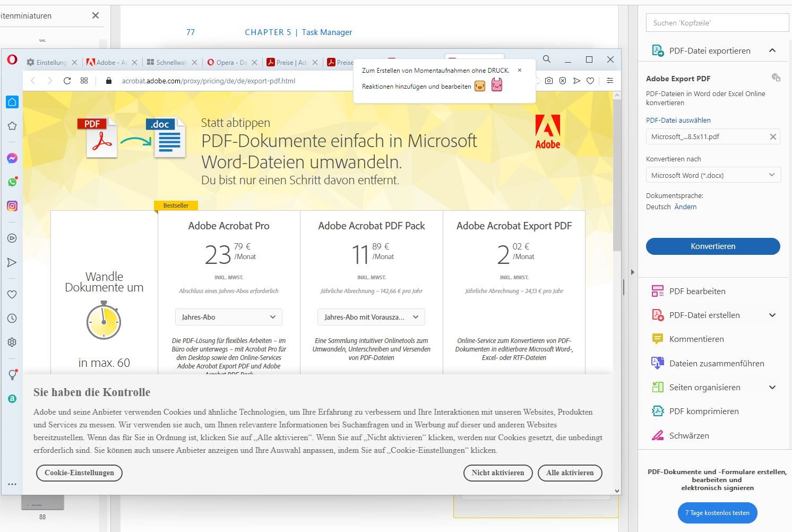Viewport: 792px width, 532px height.
Task: Open the Speed Dial grid button
Action: click(84, 81)
